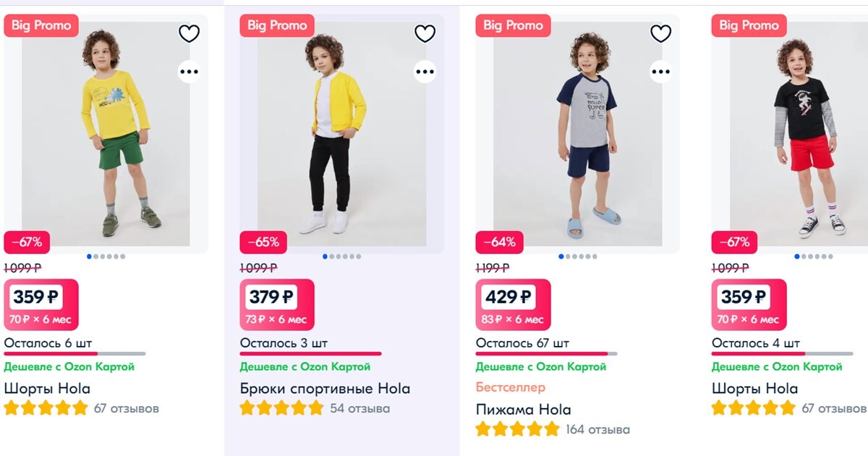Open more options on sports pants card
Screen dimensions: 868x456
[425, 72]
